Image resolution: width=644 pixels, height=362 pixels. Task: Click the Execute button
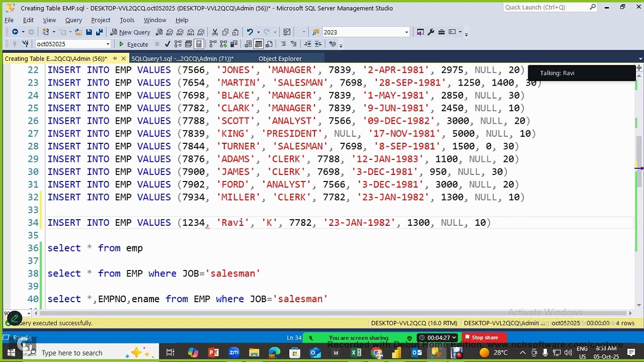click(x=133, y=44)
